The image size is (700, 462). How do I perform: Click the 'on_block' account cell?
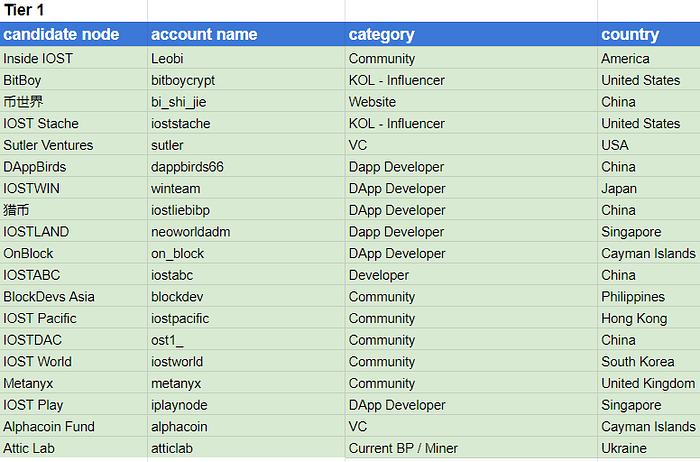click(x=246, y=254)
